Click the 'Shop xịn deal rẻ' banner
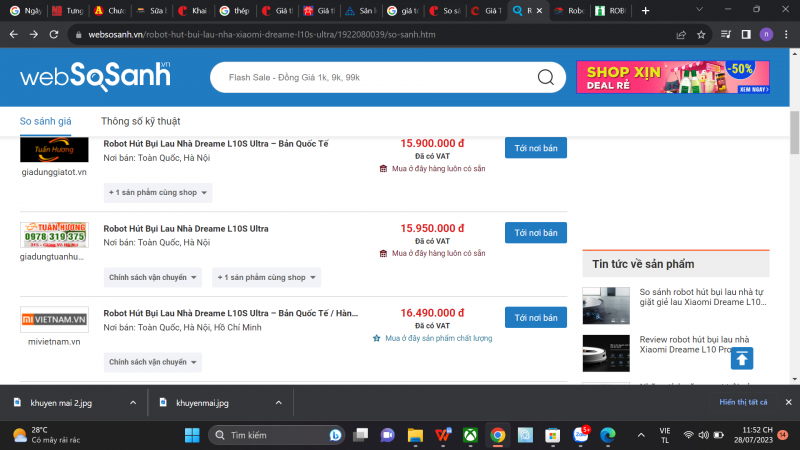 click(672, 77)
